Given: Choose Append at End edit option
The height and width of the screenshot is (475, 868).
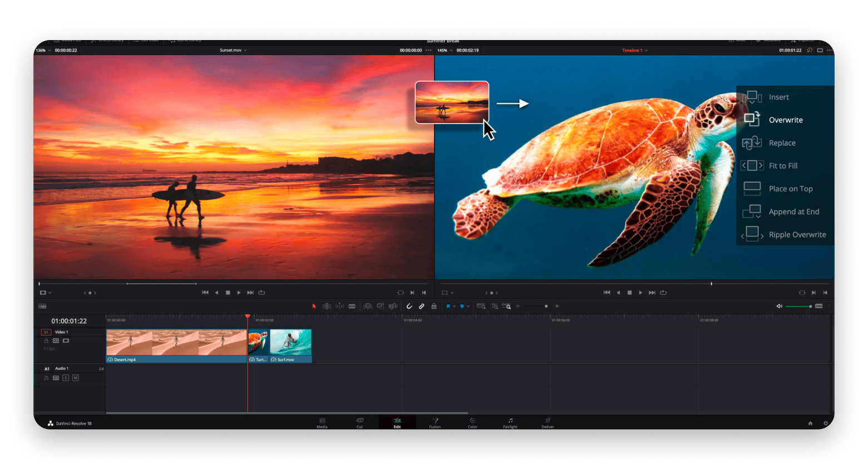Looking at the screenshot, I should click(x=794, y=211).
